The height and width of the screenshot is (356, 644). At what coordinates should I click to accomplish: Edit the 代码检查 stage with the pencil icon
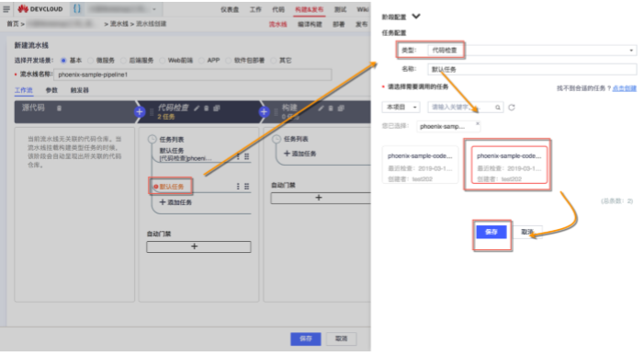click(197, 109)
